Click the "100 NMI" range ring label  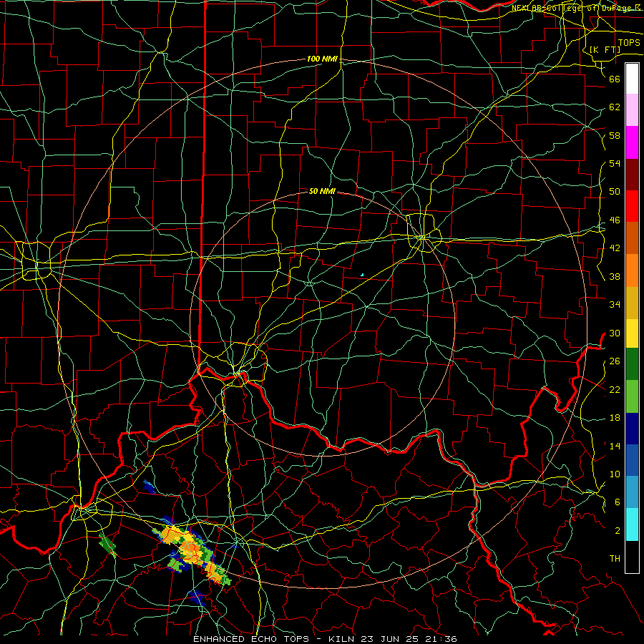[323, 59]
